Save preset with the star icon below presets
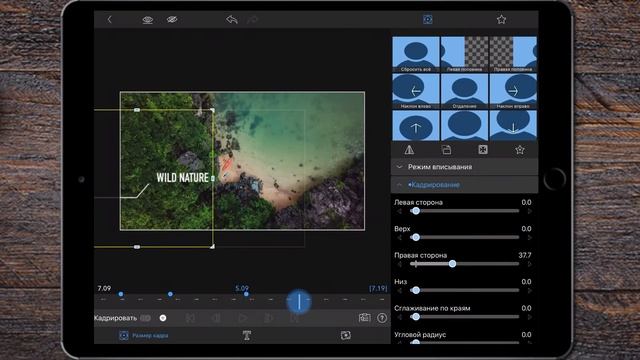 [x=520, y=150]
